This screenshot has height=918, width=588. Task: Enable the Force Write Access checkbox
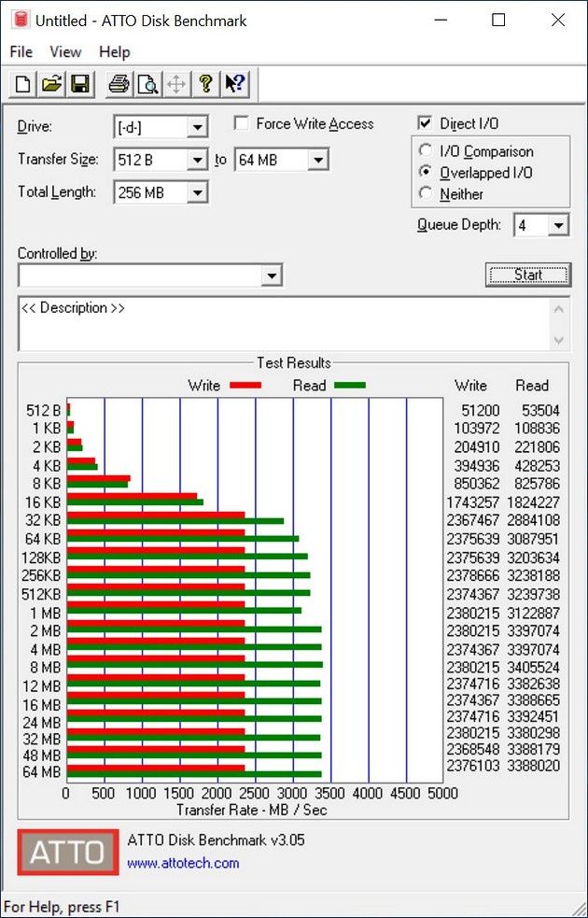[241, 123]
